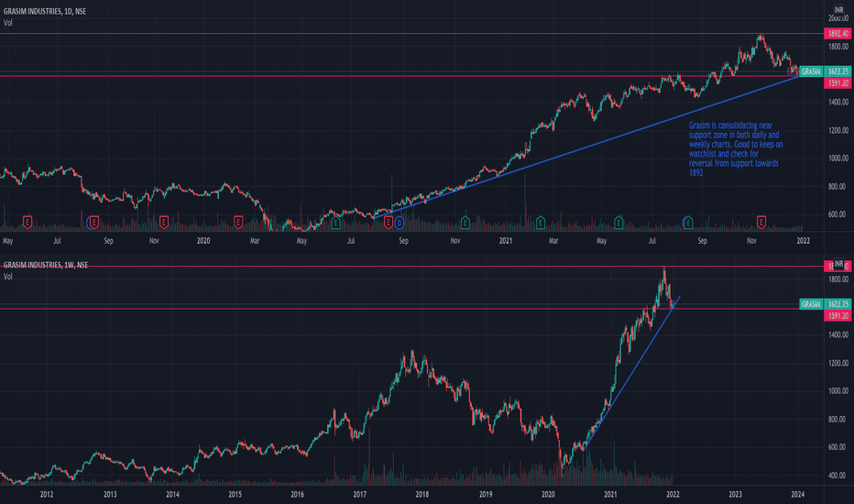The height and width of the screenshot is (504, 854).
Task: Click the red earnings marker near June 2019
Action: coord(27,222)
